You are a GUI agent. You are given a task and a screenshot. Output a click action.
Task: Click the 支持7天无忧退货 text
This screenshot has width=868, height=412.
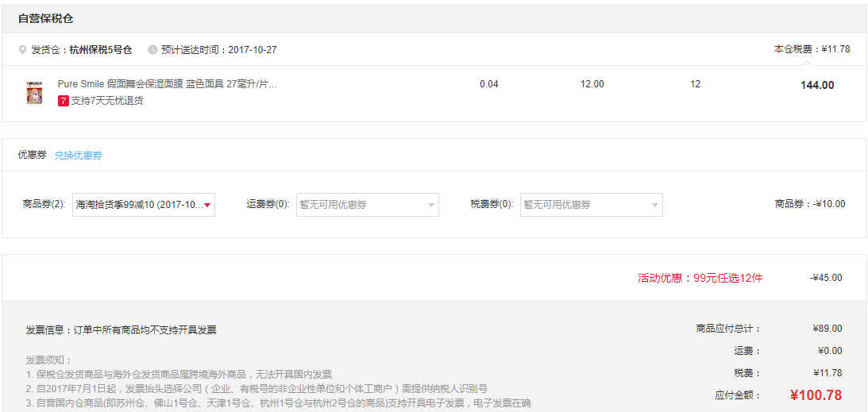pos(107,101)
